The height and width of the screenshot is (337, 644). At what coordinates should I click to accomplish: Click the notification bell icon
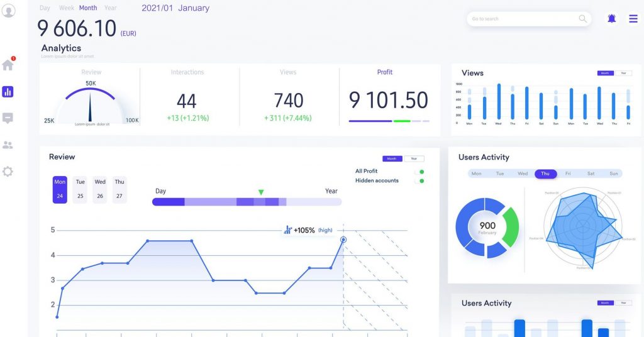[611, 19]
